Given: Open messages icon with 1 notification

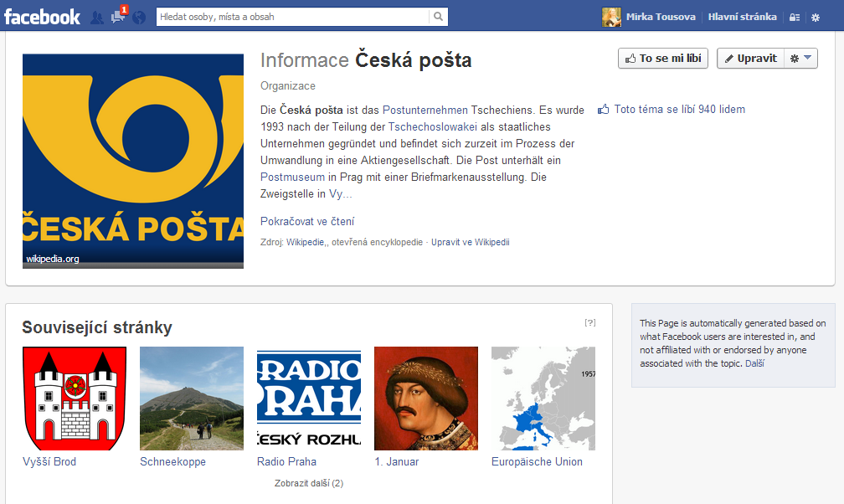Looking at the screenshot, I should 118,17.
